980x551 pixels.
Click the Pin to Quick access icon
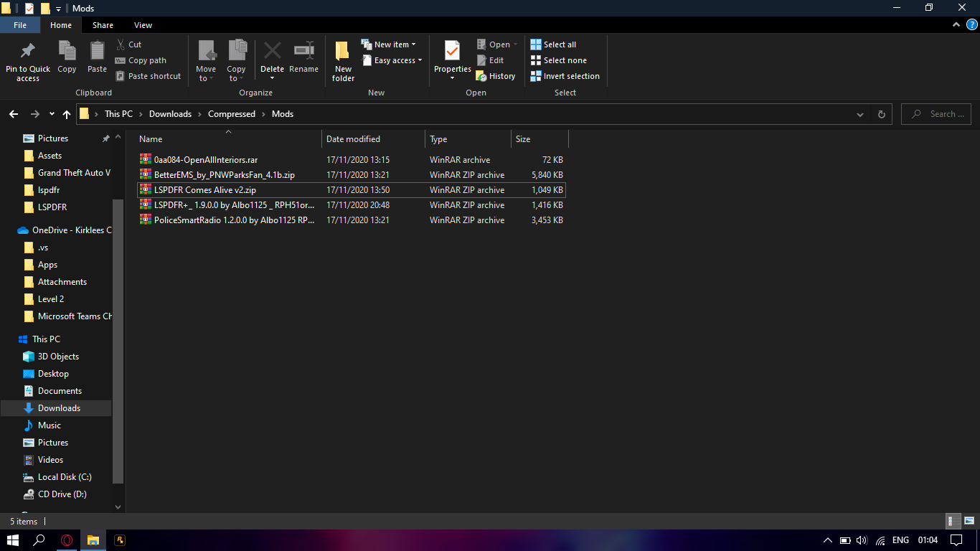click(x=28, y=52)
